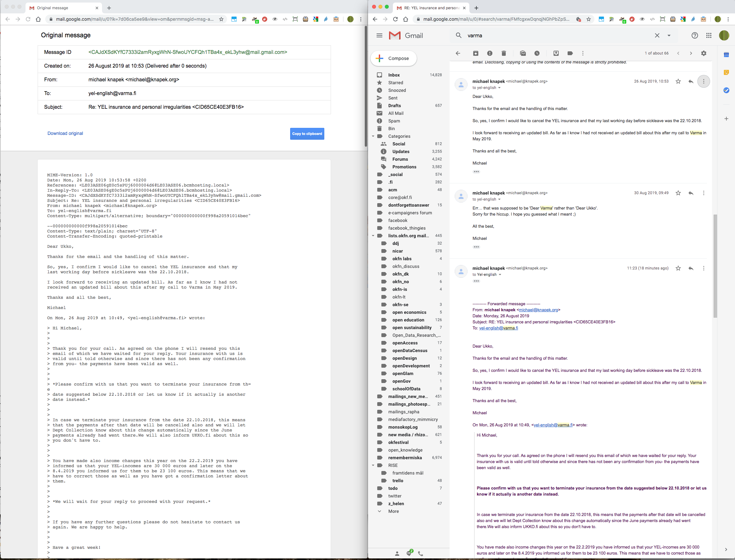Open Google Calendar side panel icon
This screenshot has width=735, height=560.
coord(726,55)
